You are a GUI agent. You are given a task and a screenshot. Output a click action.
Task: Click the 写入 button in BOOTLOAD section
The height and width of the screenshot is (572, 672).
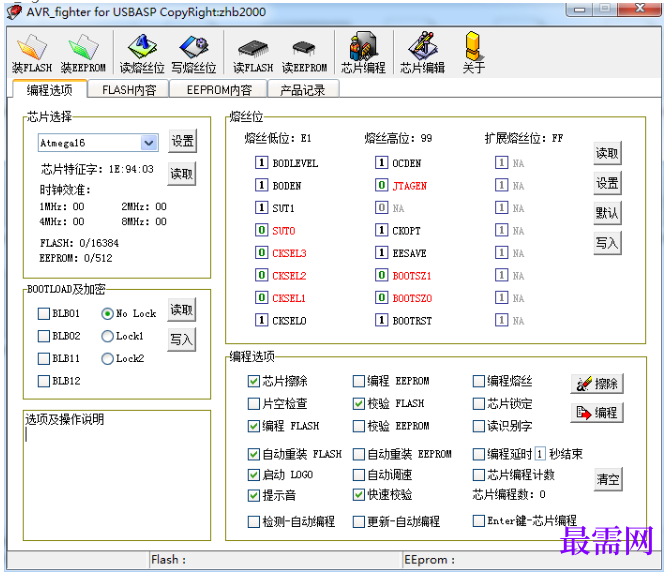[182, 340]
